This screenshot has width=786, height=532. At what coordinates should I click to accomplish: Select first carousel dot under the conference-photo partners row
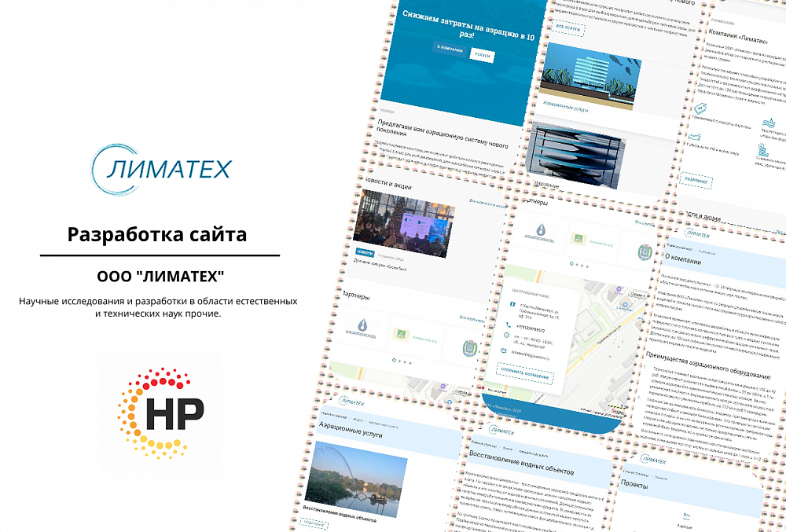click(x=394, y=360)
